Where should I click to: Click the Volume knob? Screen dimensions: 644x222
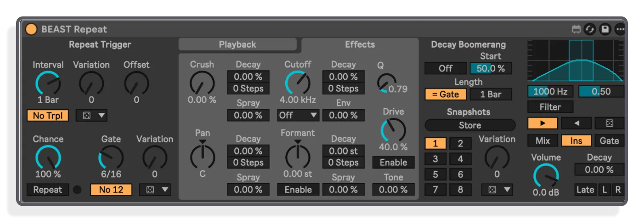pos(546,176)
